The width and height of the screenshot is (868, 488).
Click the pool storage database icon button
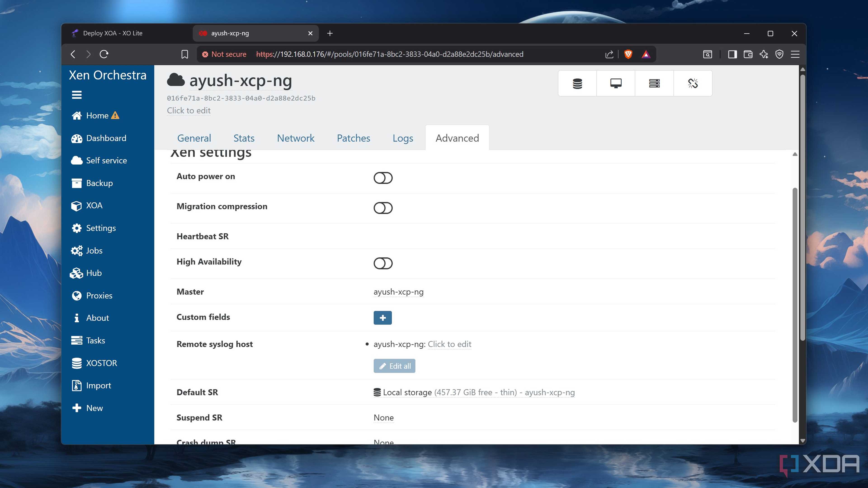(x=577, y=83)
